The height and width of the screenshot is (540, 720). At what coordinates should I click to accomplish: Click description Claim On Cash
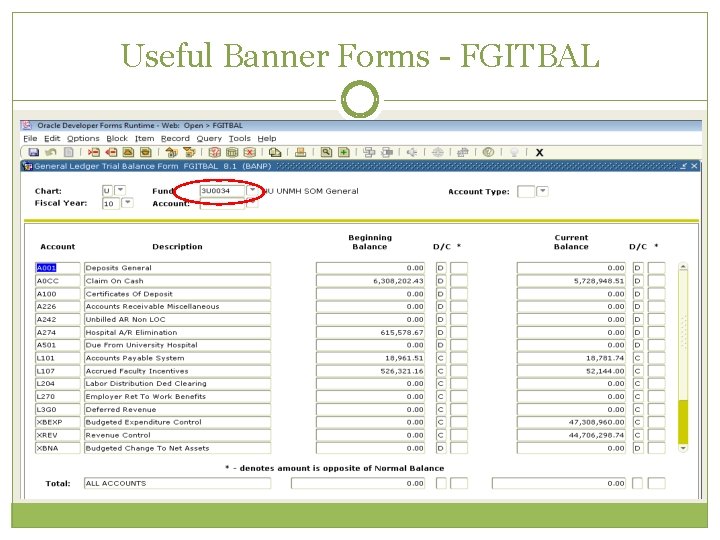177,281
